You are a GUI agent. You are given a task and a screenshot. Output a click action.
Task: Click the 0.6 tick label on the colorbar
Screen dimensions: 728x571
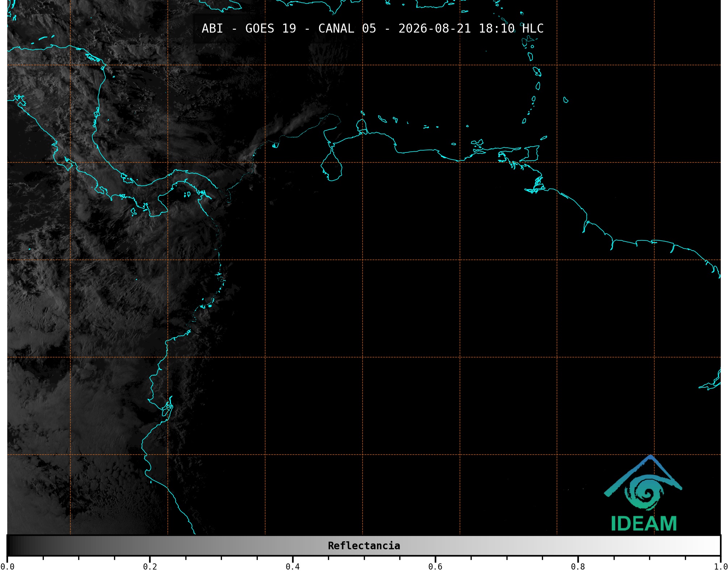click(x=435, y=567)
